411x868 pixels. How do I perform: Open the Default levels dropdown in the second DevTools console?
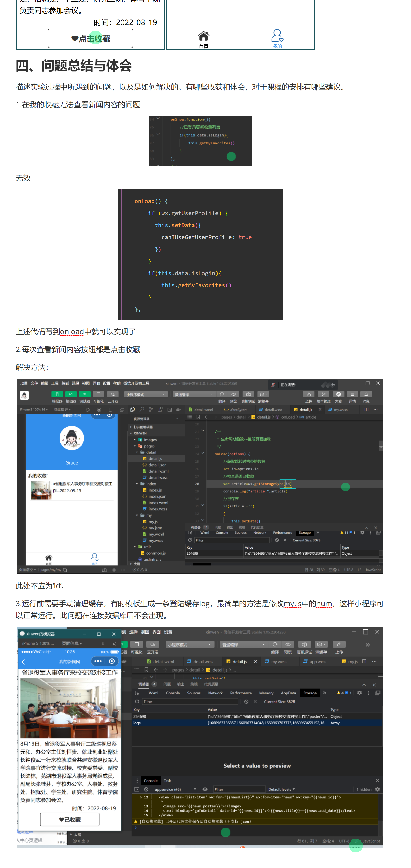281,789
